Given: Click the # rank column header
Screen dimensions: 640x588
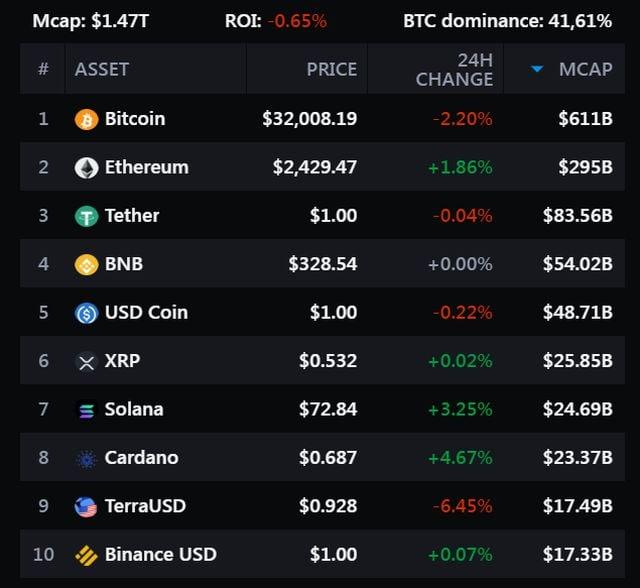Looking at the screenshot, I should coord(43,69).
